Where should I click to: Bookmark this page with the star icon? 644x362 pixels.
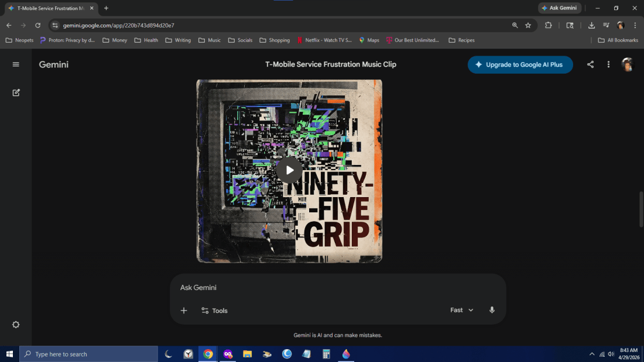pos(528,26)
